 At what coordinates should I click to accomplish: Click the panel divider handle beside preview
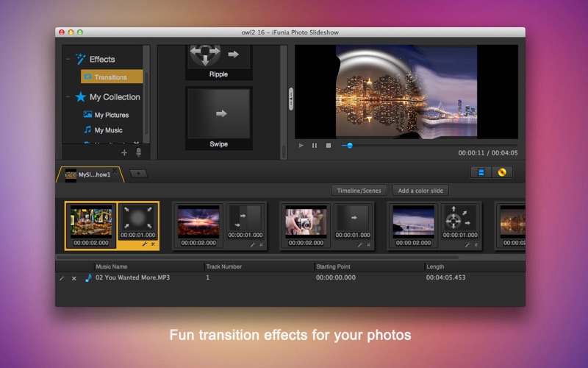(290, 99)
